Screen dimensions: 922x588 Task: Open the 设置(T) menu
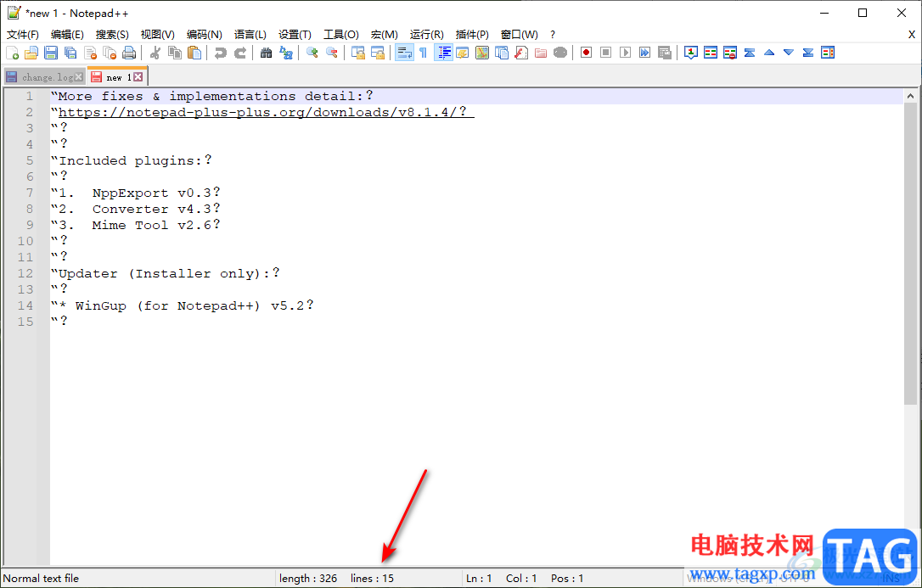(295, 35)
